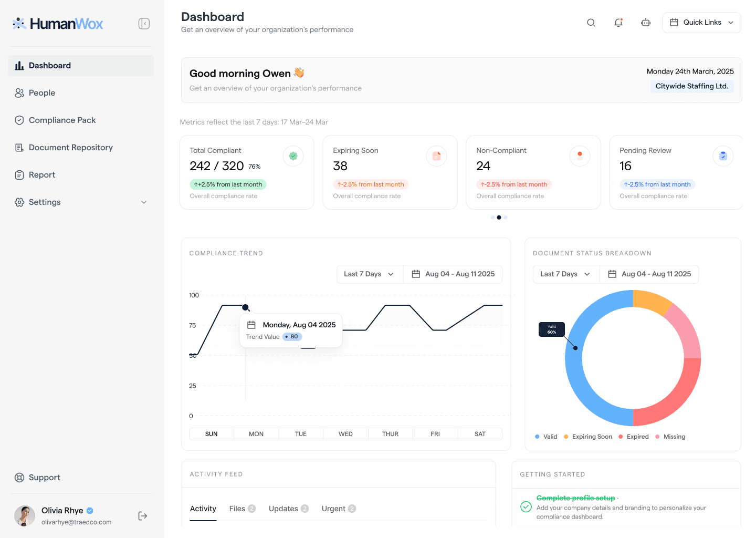The image size is (756, 538).
Task: Click the Total Compliant green badge icon
Action: point(293,156)
